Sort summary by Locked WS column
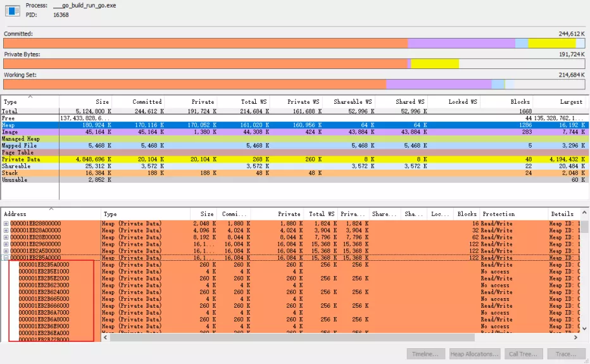This screenshot has height=364, width=590. click(454, 102)
